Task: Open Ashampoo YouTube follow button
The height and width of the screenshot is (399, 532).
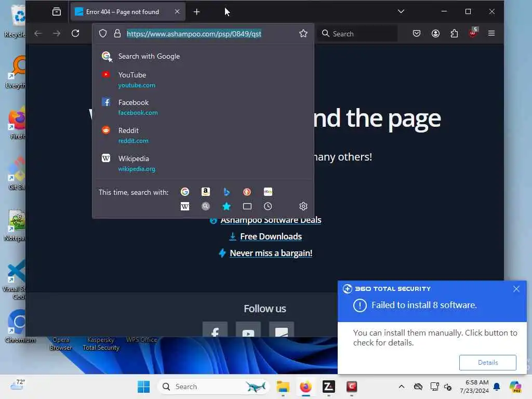Action: (x=248, y=329)
